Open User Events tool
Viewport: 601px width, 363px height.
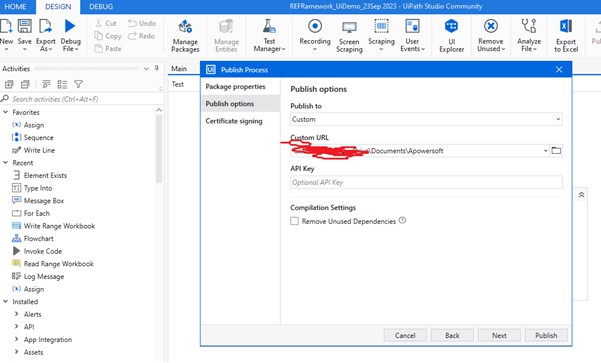412,35
